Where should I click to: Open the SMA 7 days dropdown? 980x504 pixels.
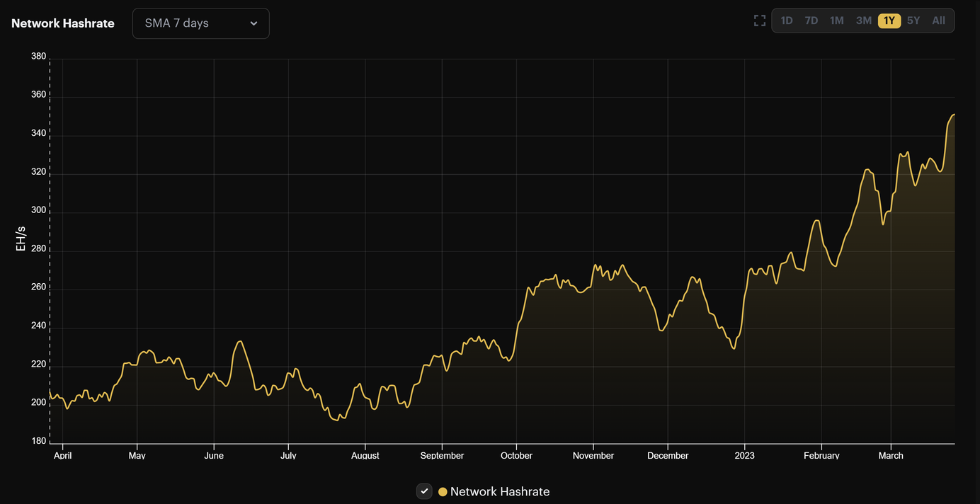(200, 23)
